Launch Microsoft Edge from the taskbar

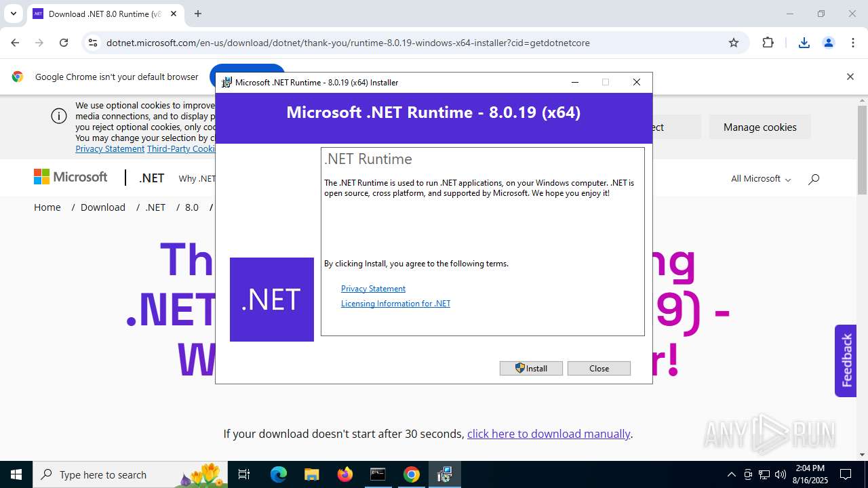[279, 474]
